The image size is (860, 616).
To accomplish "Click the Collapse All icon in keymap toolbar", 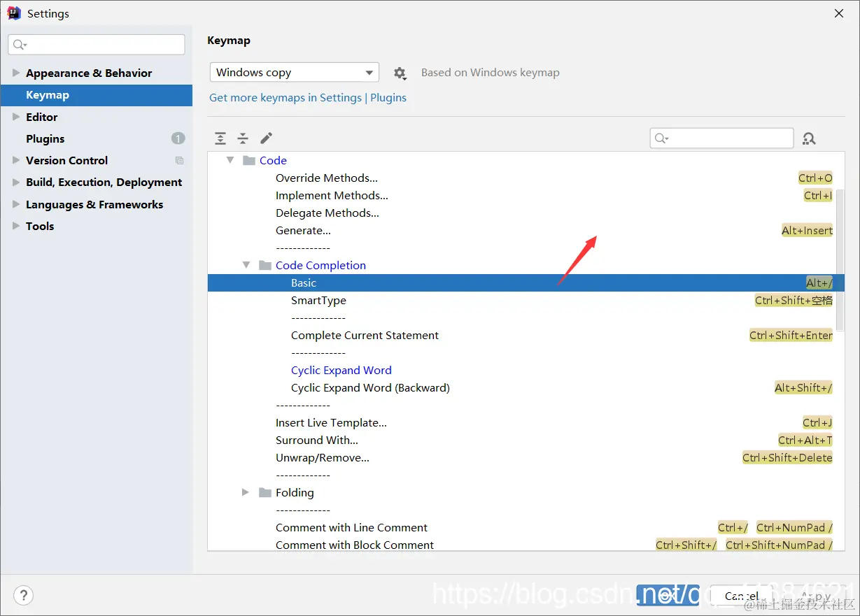I will point(243,138).
